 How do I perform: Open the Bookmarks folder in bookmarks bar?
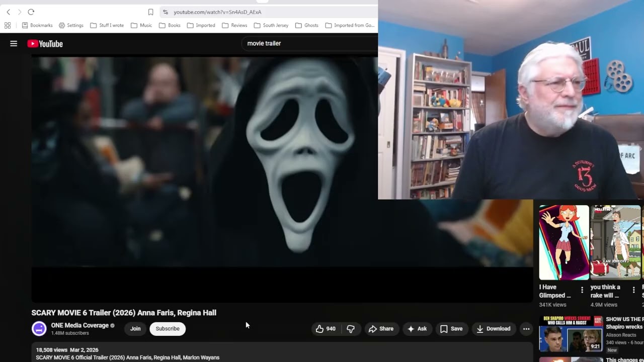[37, 25]
